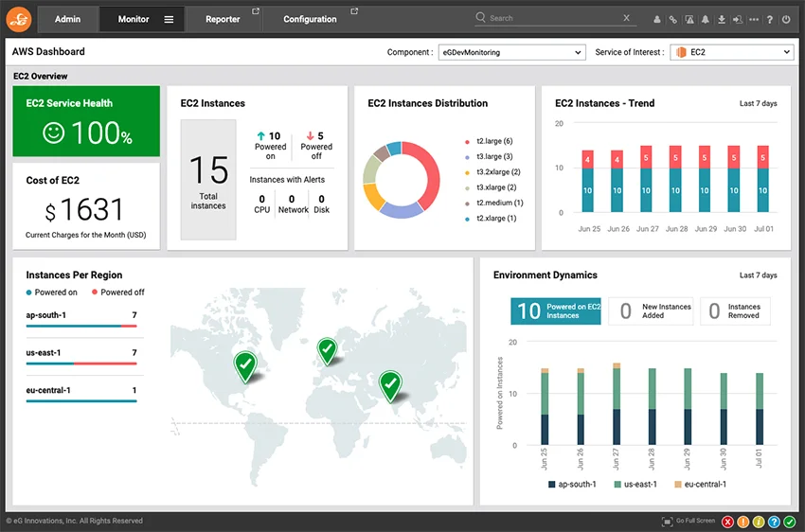
Task: Click the Search input field
Action: pos(553,18)
